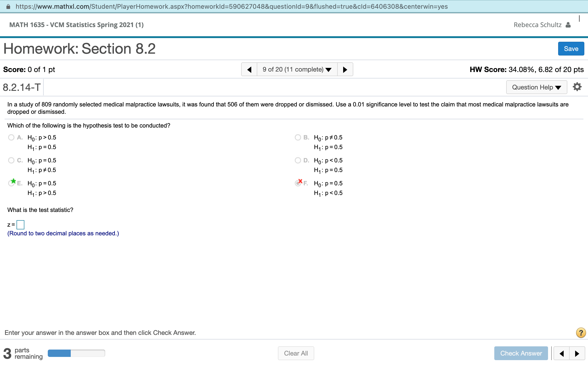Select answer option B radio button

click(x=298, y=137)
